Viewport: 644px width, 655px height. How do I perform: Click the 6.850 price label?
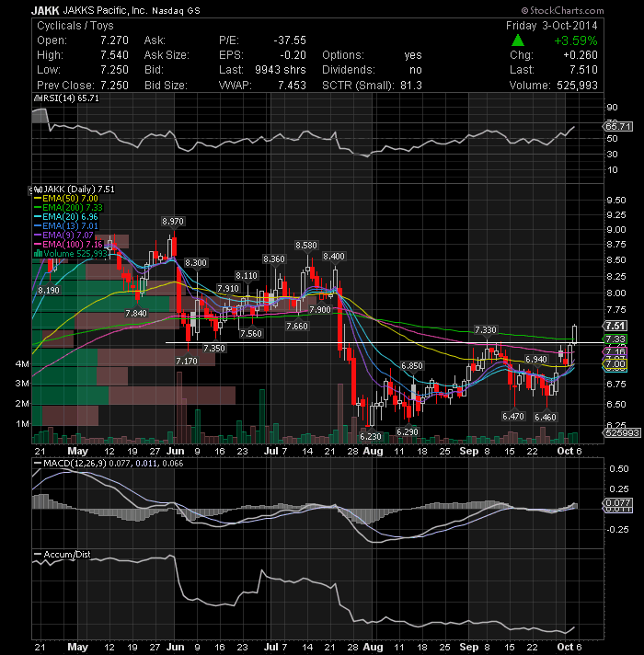coord(412,366)
